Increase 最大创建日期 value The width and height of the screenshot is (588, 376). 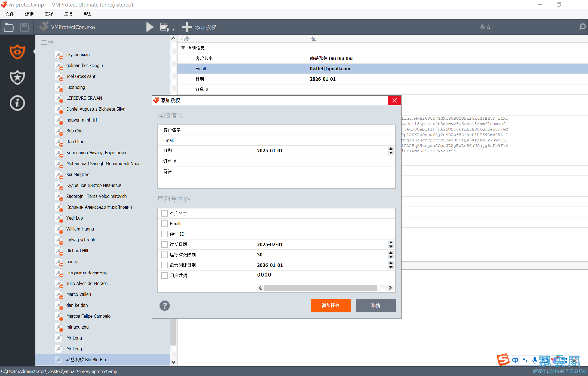[x=391, y=263]
